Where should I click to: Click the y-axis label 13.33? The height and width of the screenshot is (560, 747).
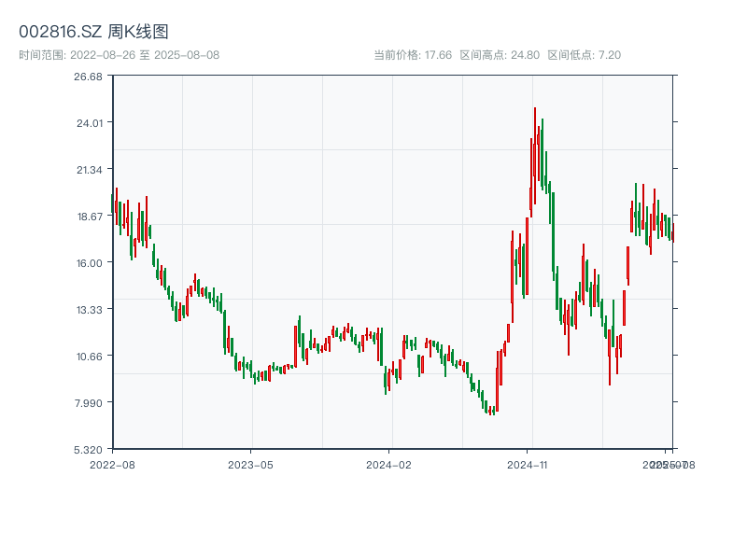click(x=90, y=310)
